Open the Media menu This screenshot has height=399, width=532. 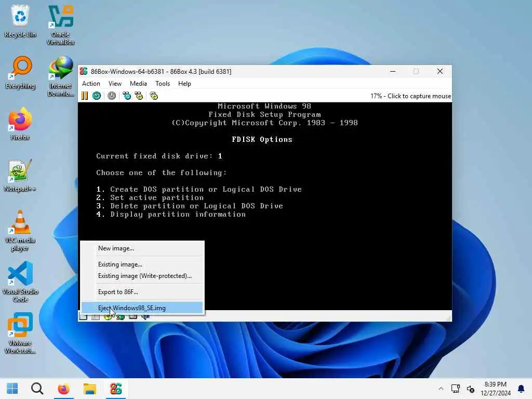pyautogui.click(x=138, y=84)
